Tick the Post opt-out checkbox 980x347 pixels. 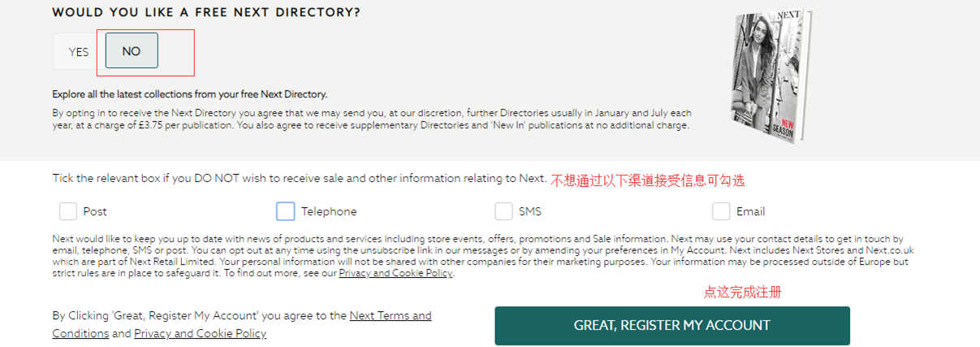(x=68, y=211)
